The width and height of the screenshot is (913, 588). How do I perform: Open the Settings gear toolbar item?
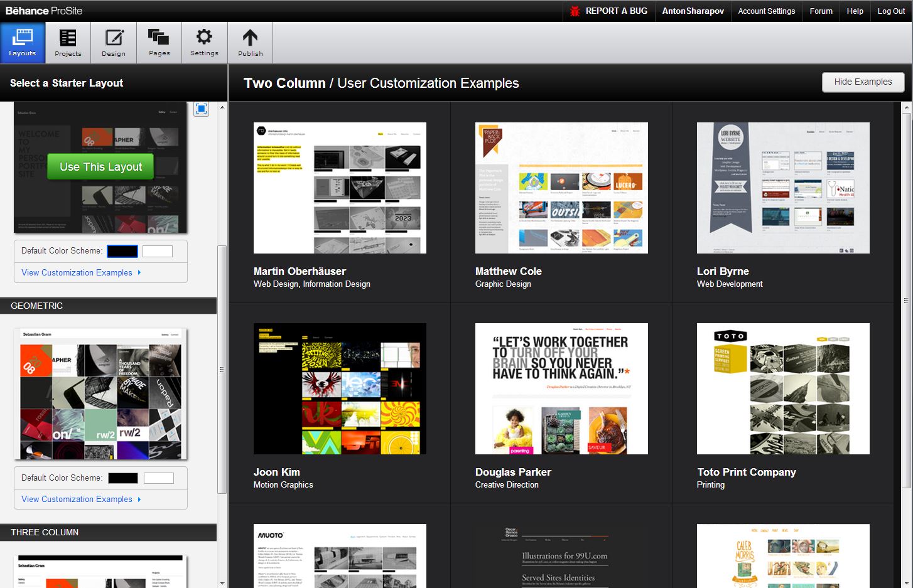pos(205,43)
